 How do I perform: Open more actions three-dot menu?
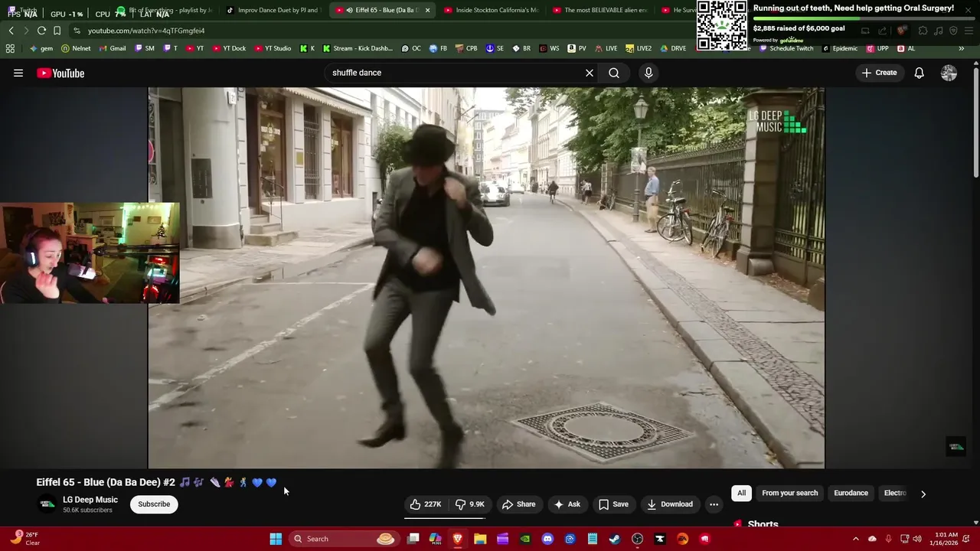(x=714, y=504)
